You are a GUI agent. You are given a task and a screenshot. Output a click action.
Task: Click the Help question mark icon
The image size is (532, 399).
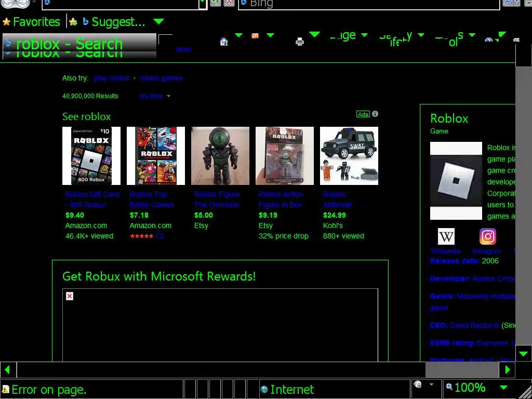(488, 41)
